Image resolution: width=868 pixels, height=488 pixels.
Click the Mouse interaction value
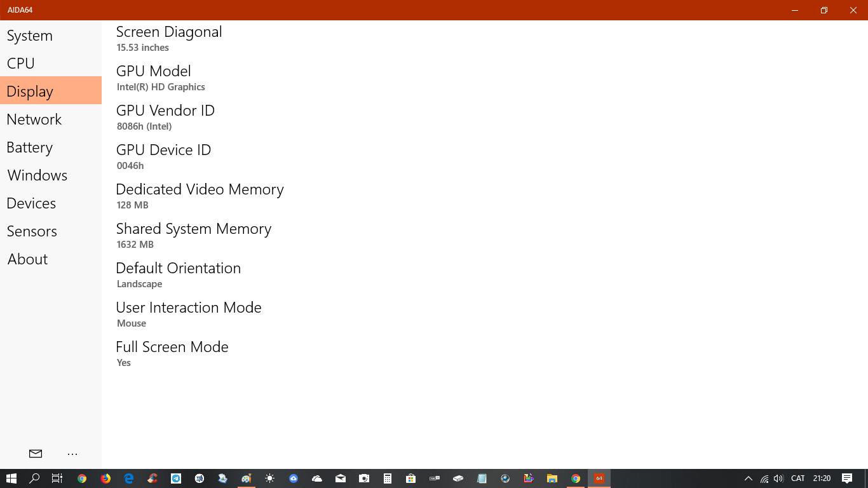pyautogui.click(x=132, y=323)
